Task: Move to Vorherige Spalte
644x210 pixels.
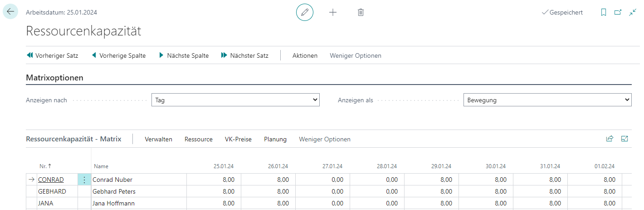Action: point(118,55)
